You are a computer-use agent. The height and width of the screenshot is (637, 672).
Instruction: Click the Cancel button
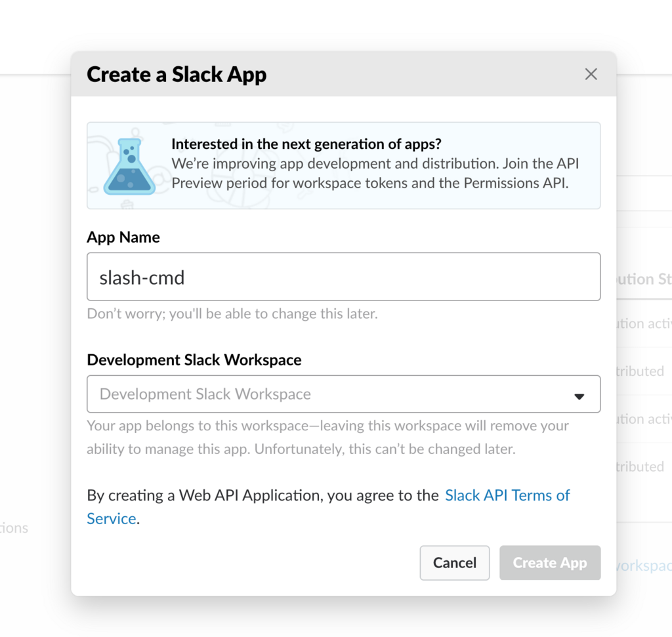pyautogui.click(x=454, y=562)
